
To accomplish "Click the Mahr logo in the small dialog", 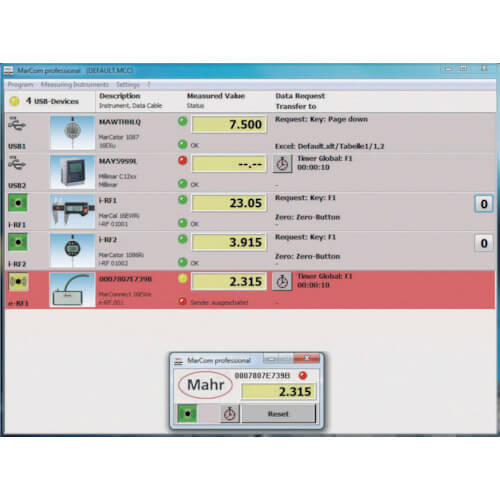I will click(205, 385).
